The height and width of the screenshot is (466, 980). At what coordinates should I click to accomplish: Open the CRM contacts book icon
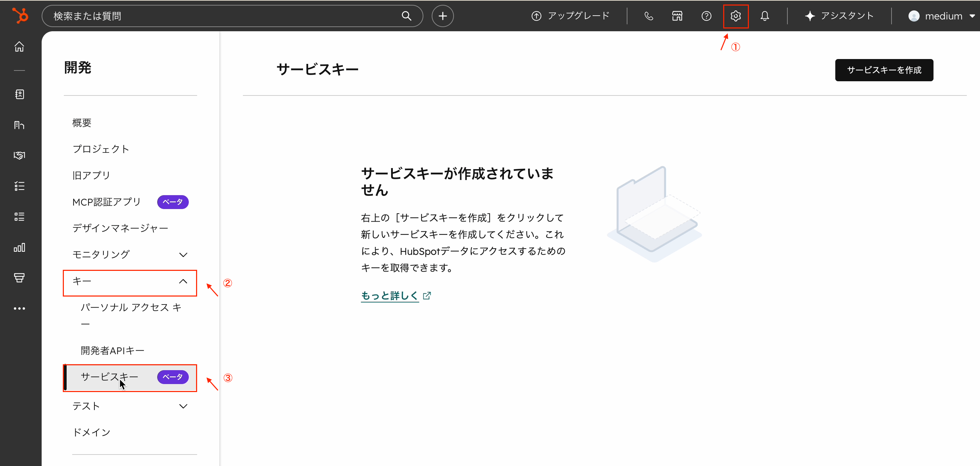(x=19, y=94)
